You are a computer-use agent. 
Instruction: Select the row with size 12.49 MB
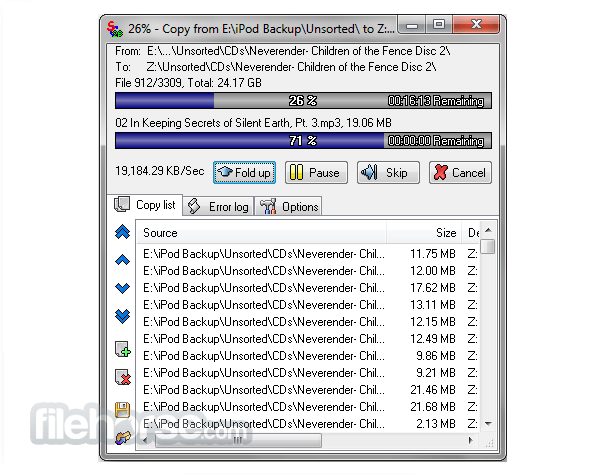pyautogui.click(x=308, y=339)
